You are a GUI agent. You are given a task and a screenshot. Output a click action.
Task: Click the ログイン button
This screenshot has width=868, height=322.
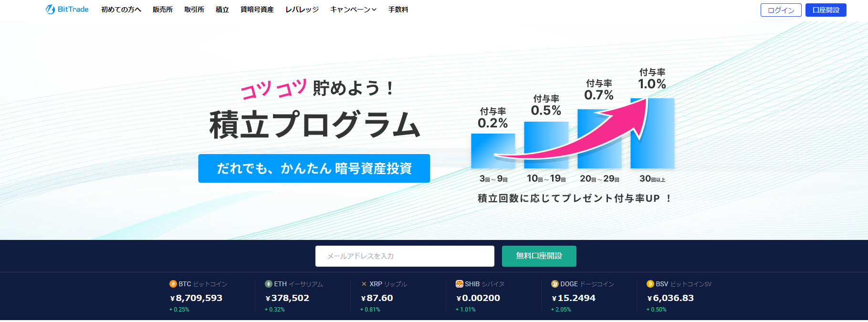click(x=781, y=10)
